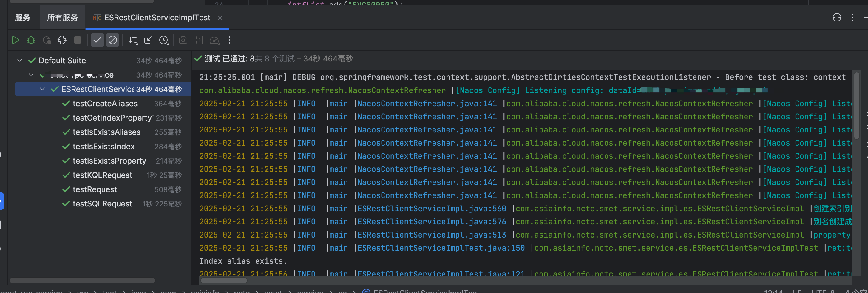Open ESRestClientServiceImpl.java:513 link
This screenshot has width=868, height=293.
tap(432, 235)
